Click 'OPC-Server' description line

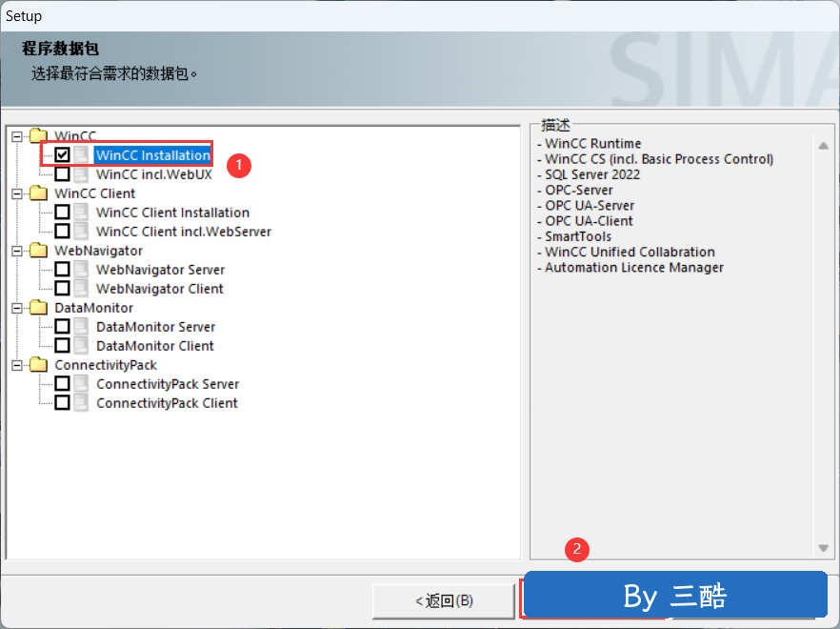[575, 191]
